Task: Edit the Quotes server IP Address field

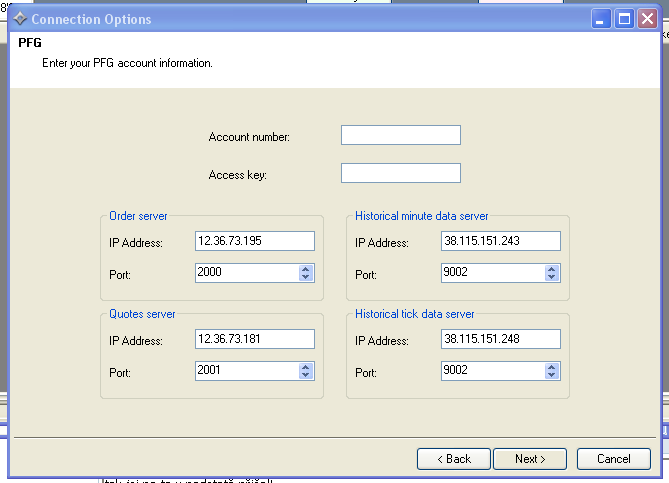Action: click(x=255, y=339)
